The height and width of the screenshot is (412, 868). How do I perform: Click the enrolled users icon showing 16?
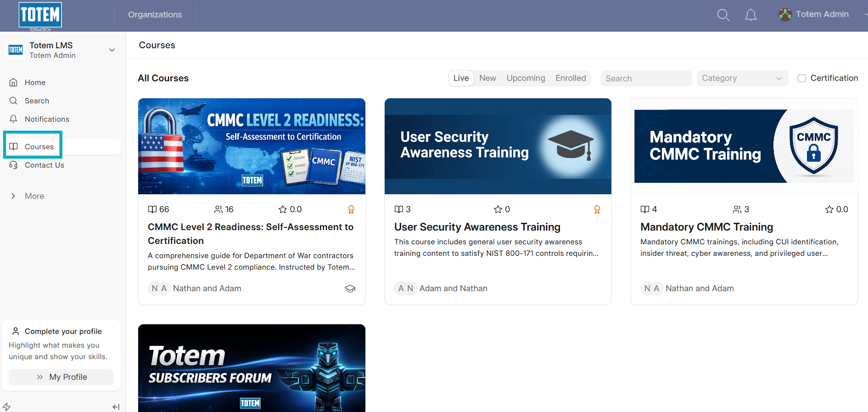pos(218,209)
